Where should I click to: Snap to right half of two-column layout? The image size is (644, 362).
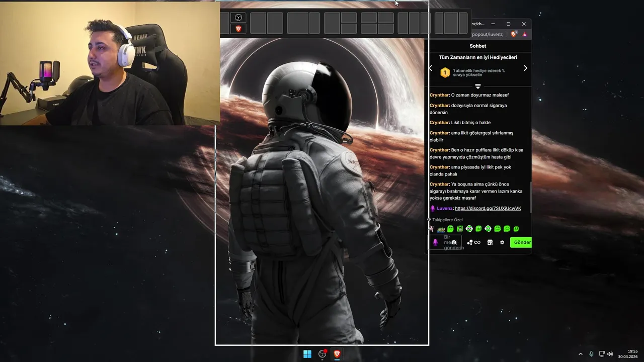click(x=275, y=23)
